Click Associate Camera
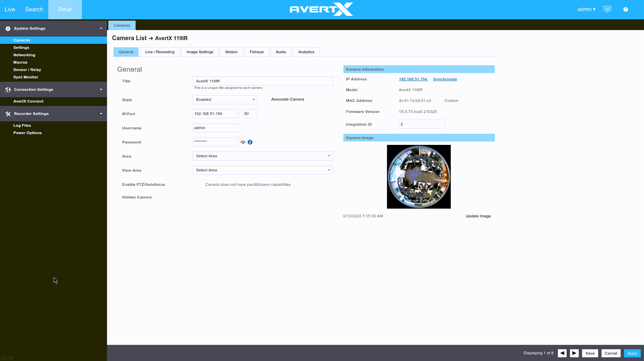This screenshot has width=644, height=361. click(287, 99)
